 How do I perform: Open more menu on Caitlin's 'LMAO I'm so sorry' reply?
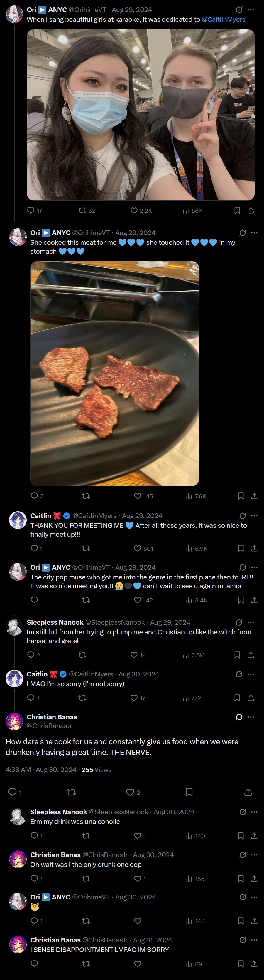[x=251, y=674]
